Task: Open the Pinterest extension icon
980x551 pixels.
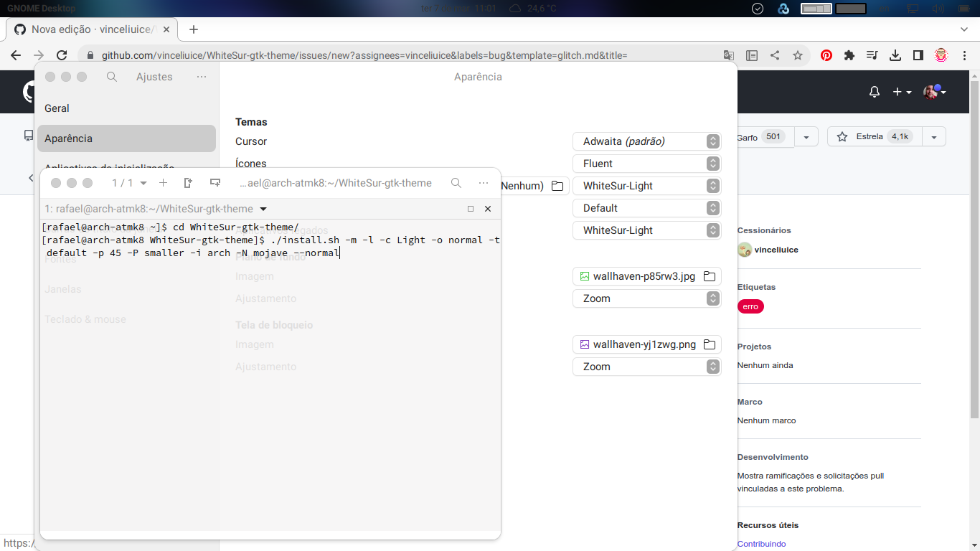Action: point(826,55)
